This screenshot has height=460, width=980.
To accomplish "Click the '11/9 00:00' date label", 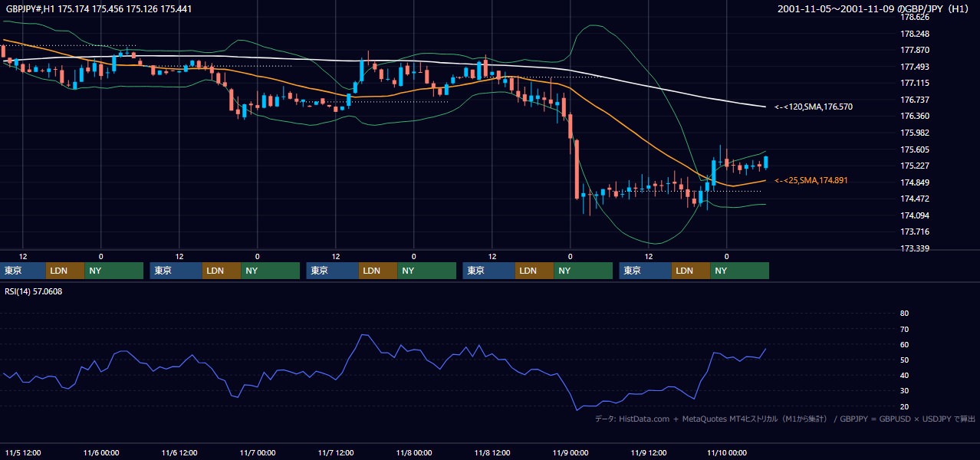I will click(x=570, y=452).
